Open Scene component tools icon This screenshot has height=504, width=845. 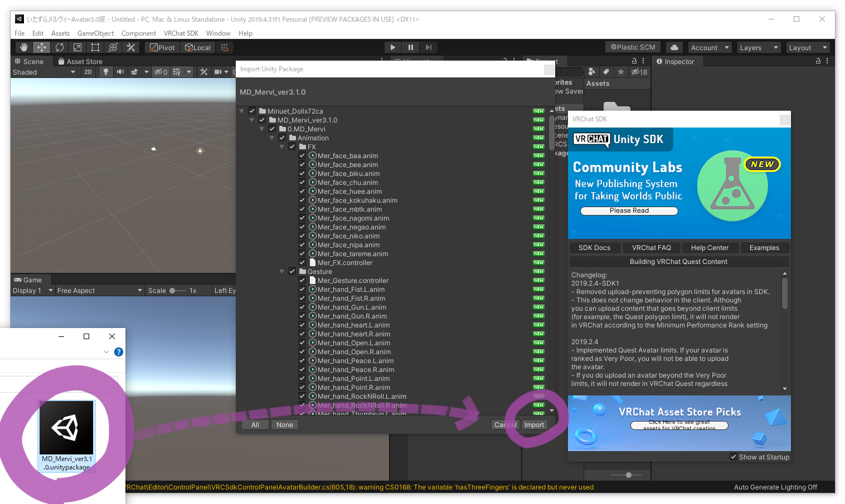203,72
